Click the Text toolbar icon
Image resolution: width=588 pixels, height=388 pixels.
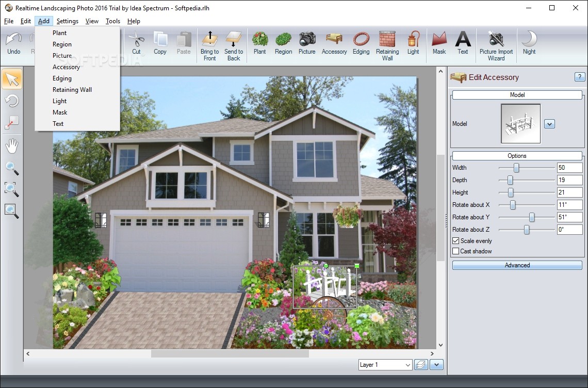463,43
